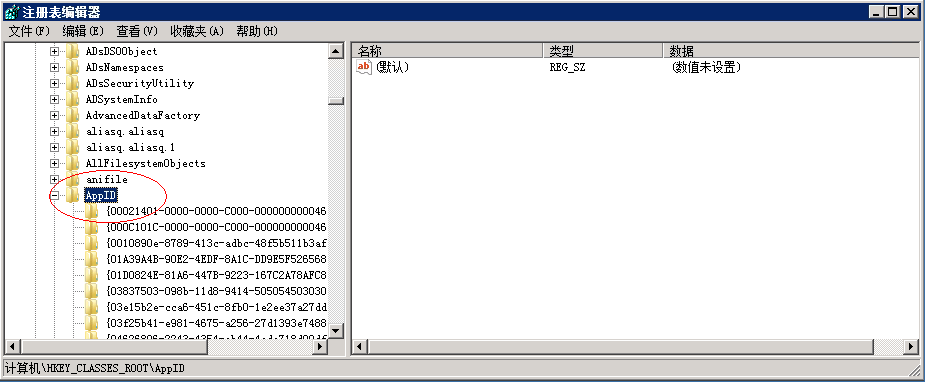Open the 文件(F) menu

(x=29, y=31)
